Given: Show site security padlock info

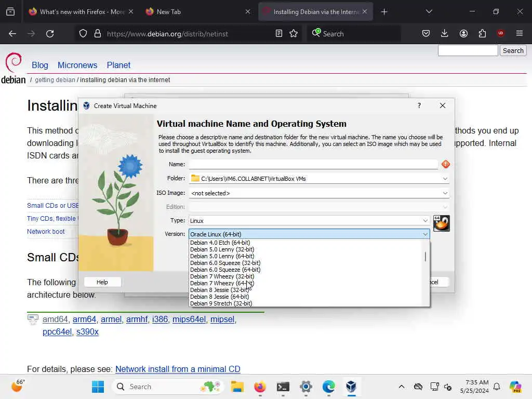Looking at the screenshot, I should tap(98, 34).
